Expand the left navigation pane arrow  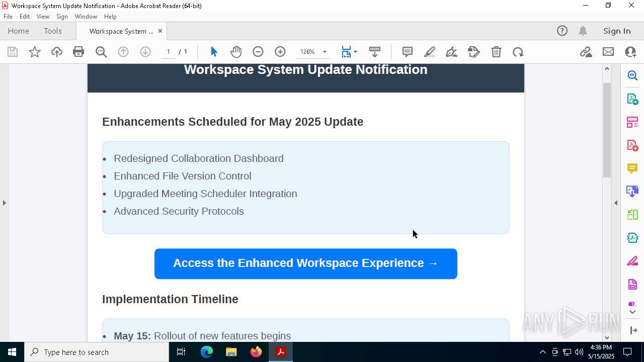point(4,203)
